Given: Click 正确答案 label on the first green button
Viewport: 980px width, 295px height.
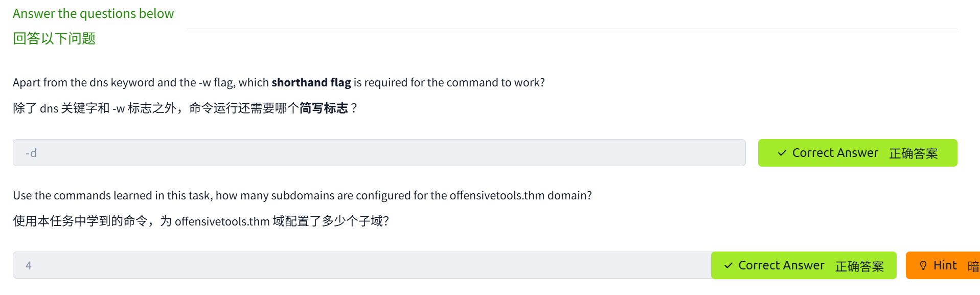Looking at the screenshot, I should pyautogui.click(x=914, y=153).
